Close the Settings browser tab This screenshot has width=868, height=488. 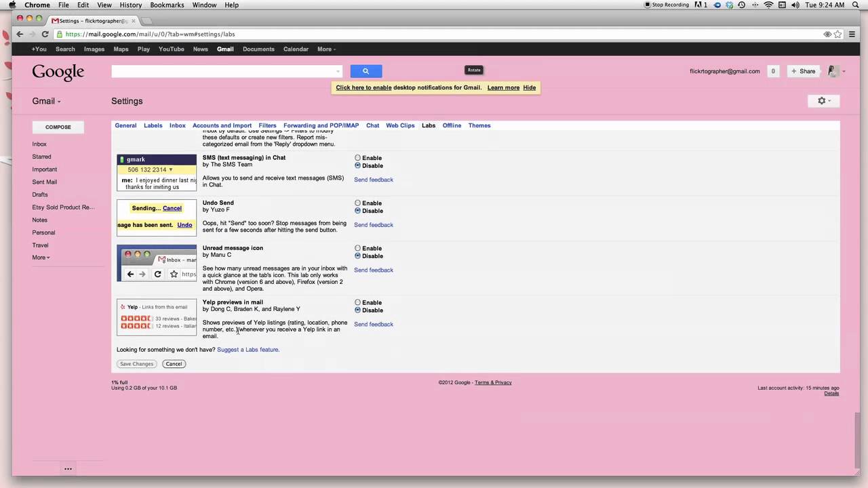coord(134,20)
